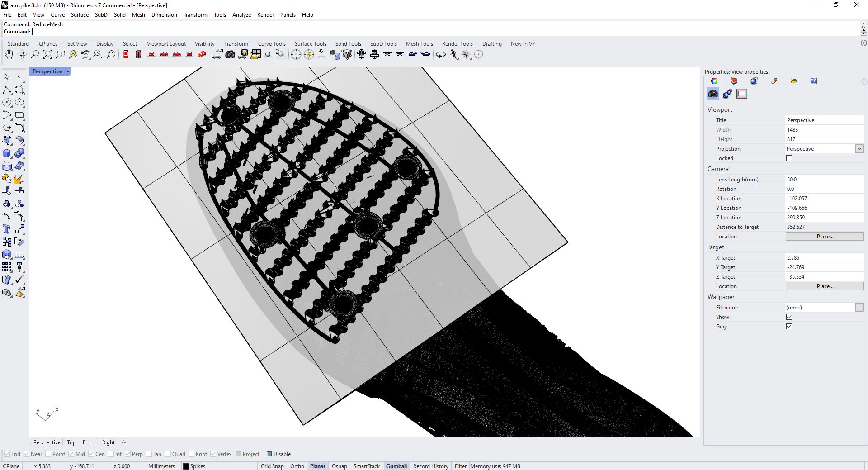Click the black Spikes layer swatch
The height and width of the screenshot is (470, 868).
(186, 466)
